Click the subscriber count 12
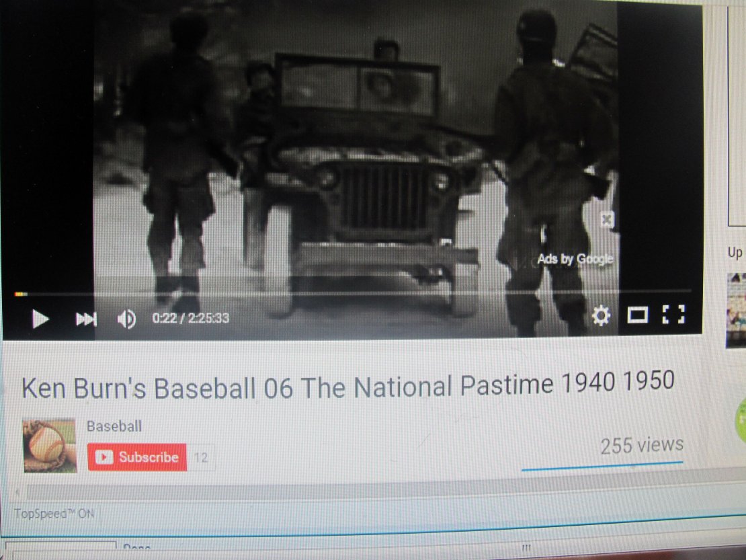 (201, 458)
